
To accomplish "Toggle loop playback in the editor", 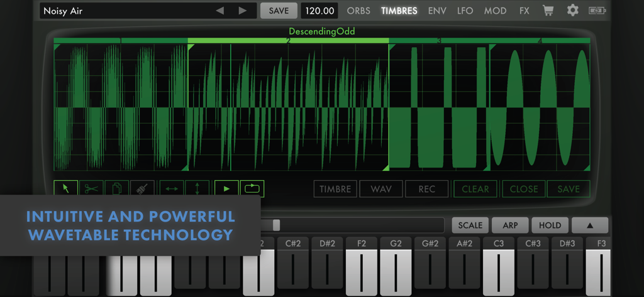I will point(252,189).
